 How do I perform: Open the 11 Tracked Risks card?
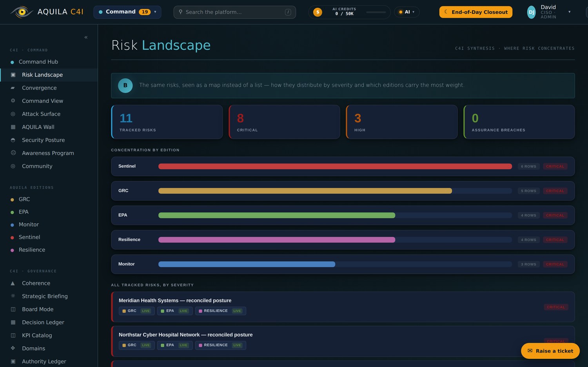pos(167,122)
